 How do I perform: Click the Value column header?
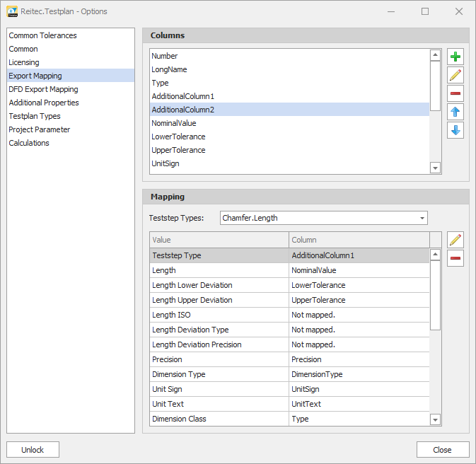coord(219,240)
